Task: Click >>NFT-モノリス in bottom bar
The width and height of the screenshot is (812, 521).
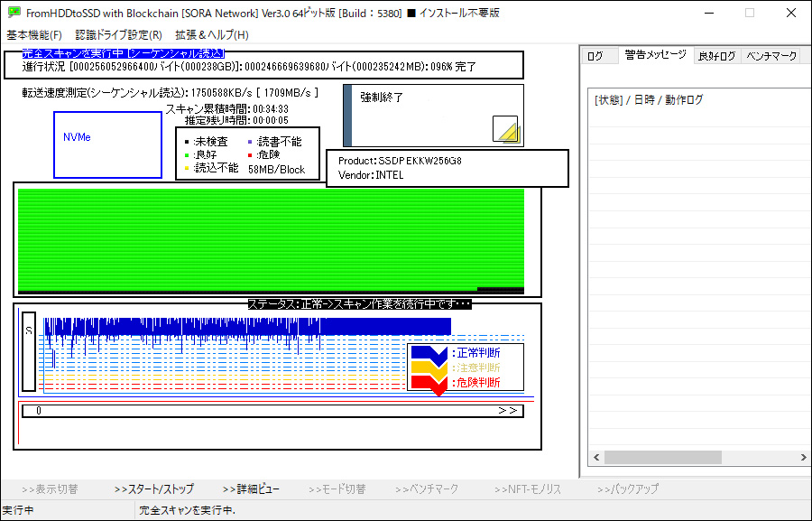Action: tap(528, 488)
